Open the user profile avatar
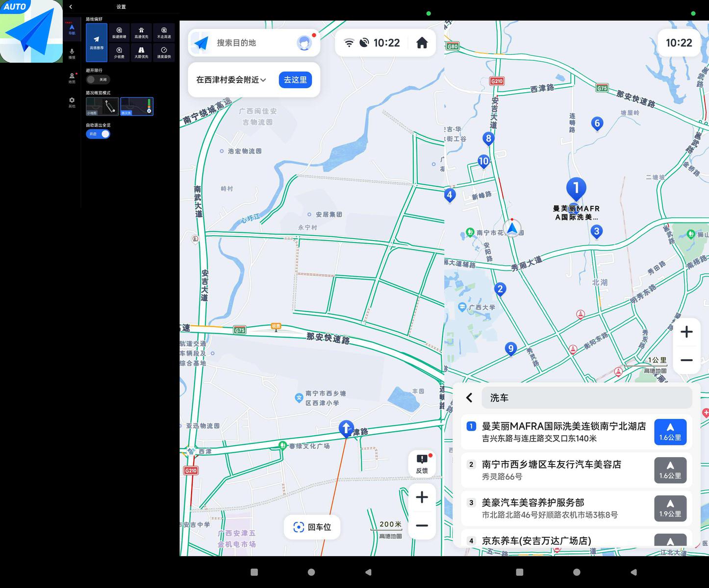 [x=304, y=43]
